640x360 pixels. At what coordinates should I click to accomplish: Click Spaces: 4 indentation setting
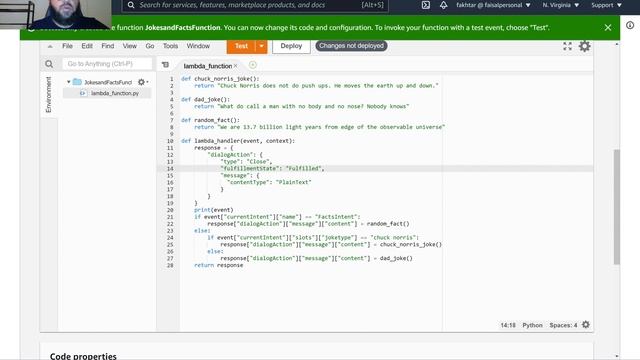click(563, 325)
